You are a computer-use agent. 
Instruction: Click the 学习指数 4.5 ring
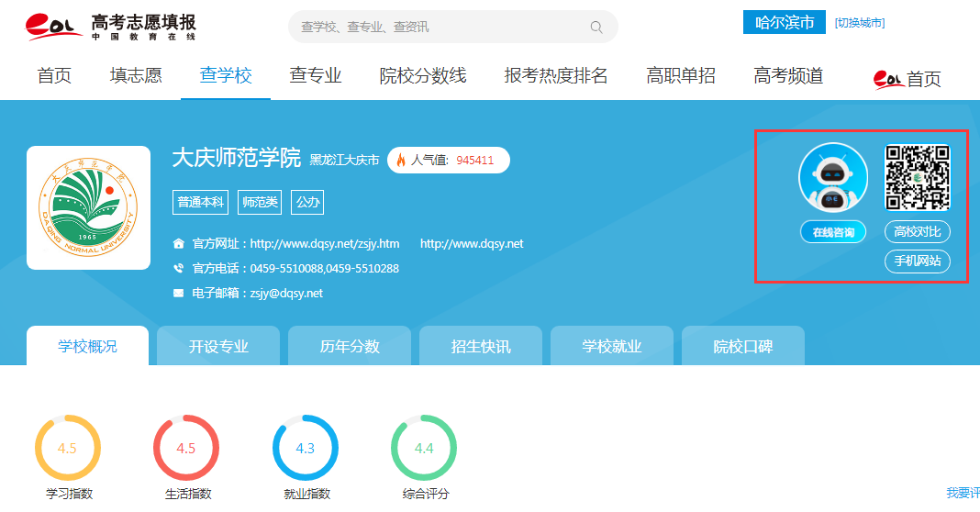(x=68, y=448)
